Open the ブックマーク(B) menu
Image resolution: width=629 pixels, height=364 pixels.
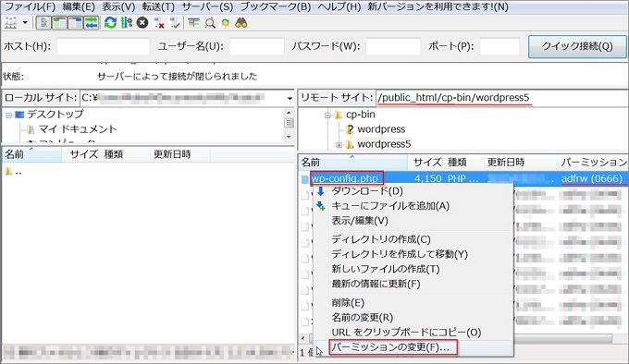point(276,6)
